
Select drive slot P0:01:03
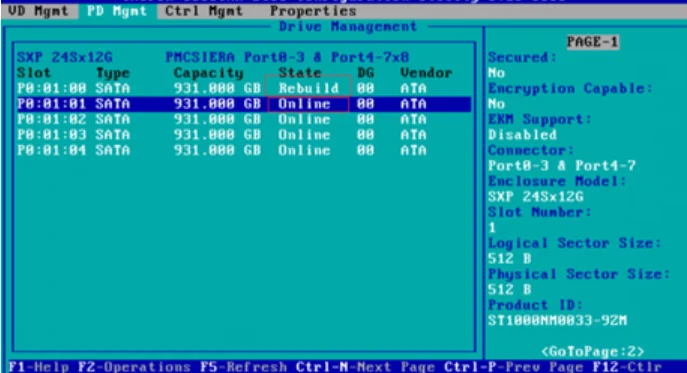pyautogui.click(x=52, y=135)
